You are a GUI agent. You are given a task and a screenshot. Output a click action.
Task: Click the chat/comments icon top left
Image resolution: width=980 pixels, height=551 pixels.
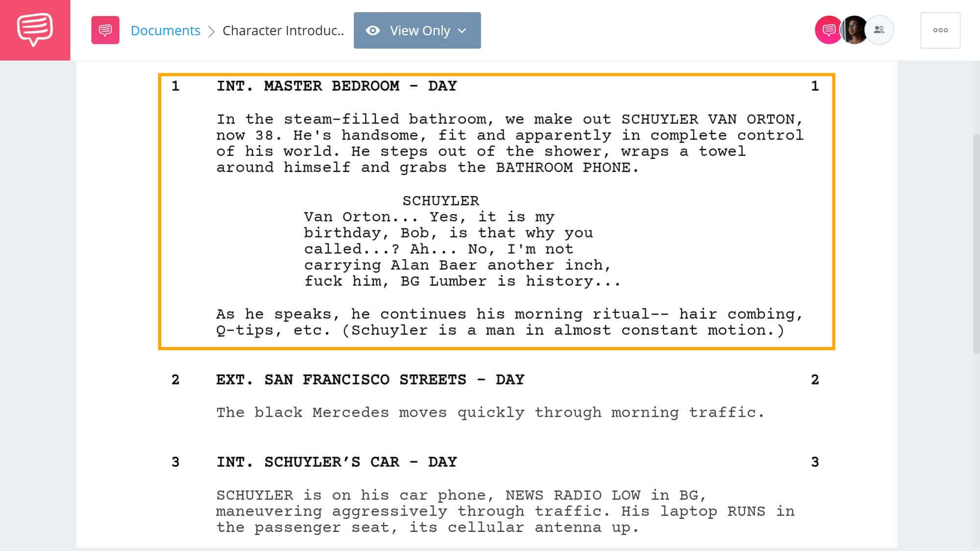point(35,29)
